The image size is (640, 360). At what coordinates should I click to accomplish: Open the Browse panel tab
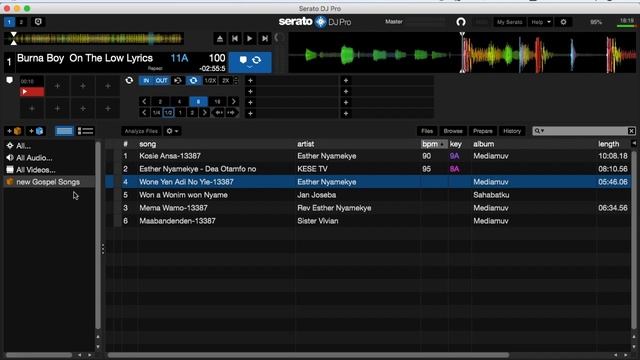click(453, 131)
